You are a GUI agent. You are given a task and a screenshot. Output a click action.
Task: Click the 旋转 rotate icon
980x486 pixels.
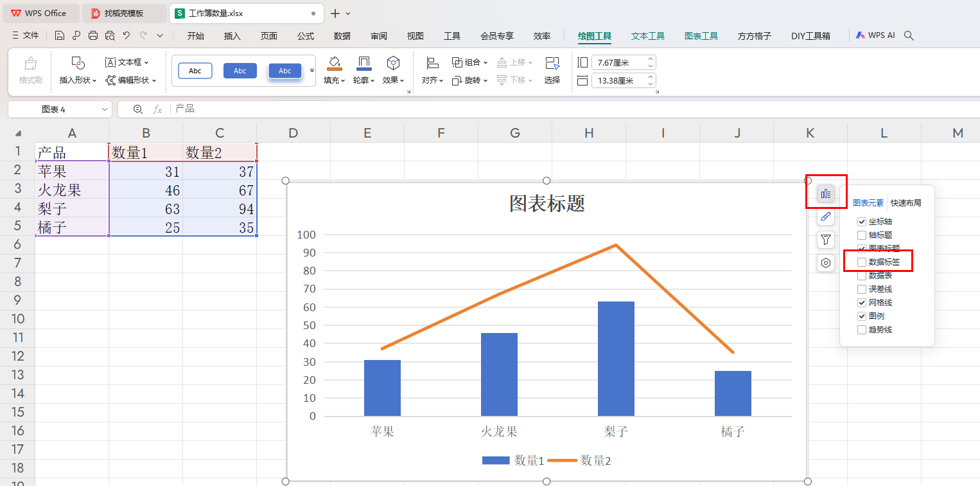click(x=457, y=80)
